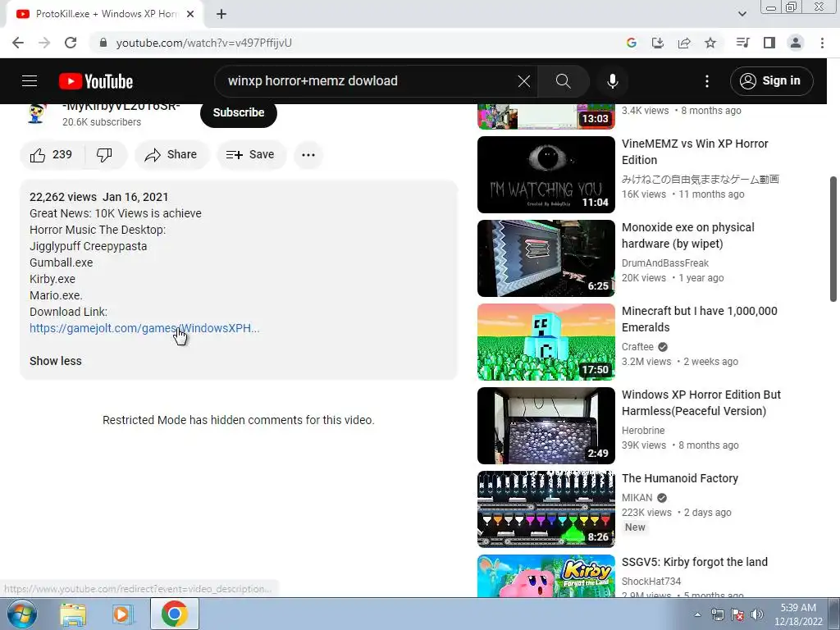
Task: Run search with magnifier button
Action: (x=563, y=81)
